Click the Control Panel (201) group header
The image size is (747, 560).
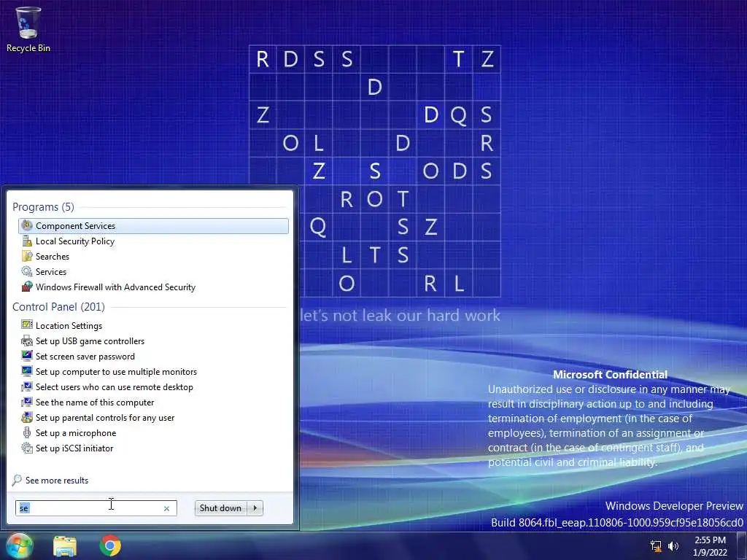(x=58, y=307)
